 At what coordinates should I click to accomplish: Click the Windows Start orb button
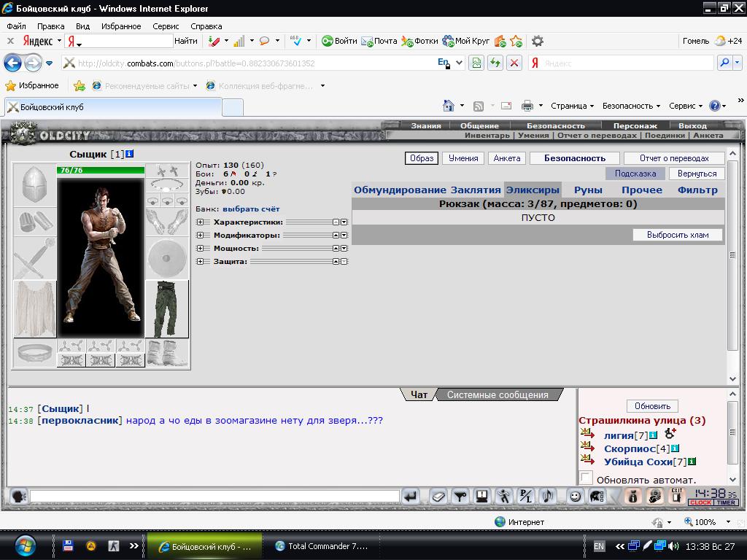click(26, 545)
